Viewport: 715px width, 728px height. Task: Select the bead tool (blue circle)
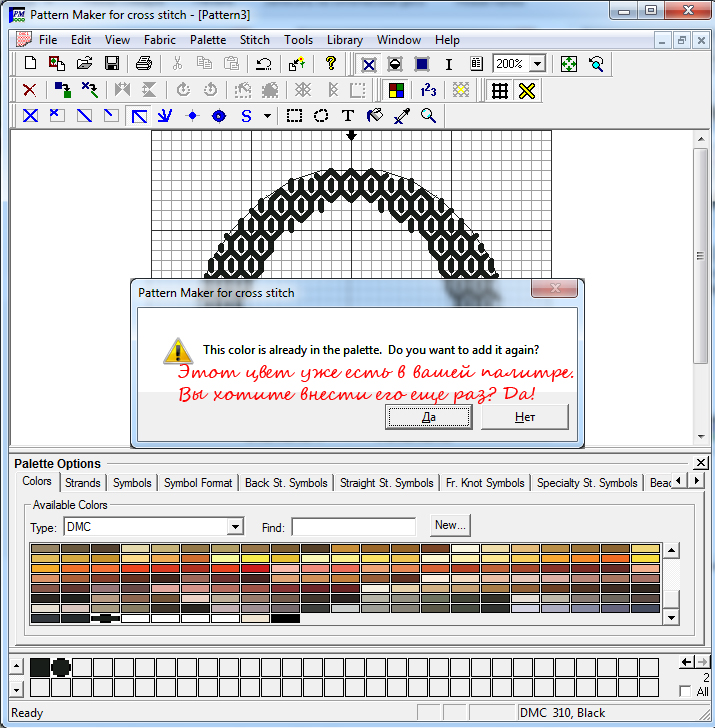pyautogui.click(x=219, y=116)
